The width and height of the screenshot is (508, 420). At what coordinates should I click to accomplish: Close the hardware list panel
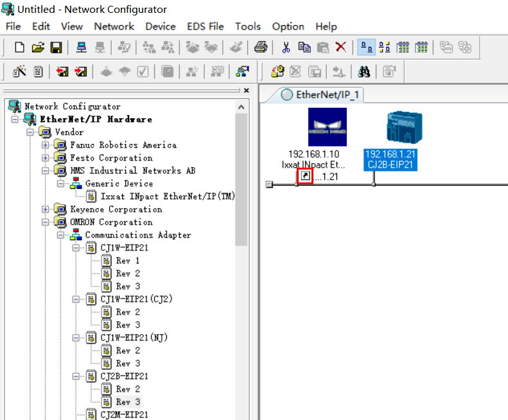tap(247, 91)
